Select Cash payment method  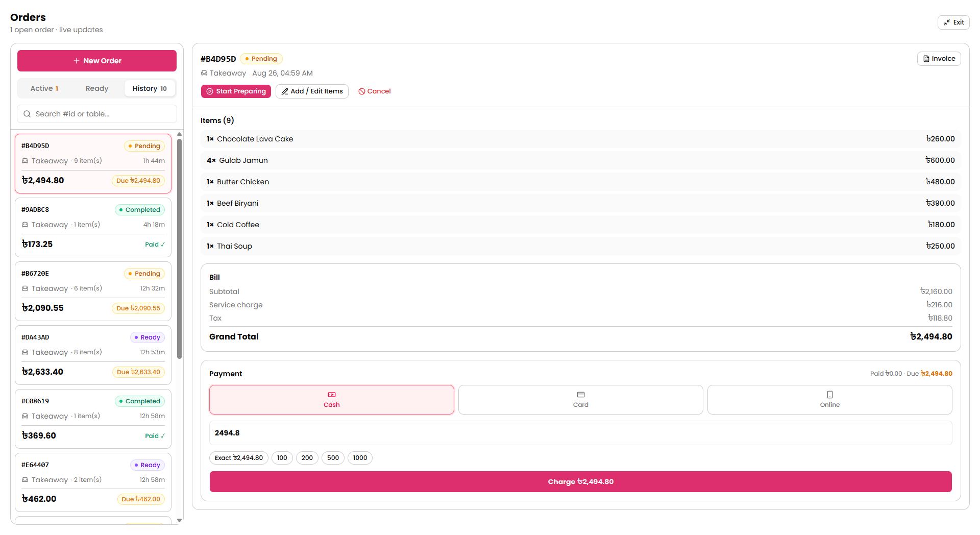click(332, 400)
